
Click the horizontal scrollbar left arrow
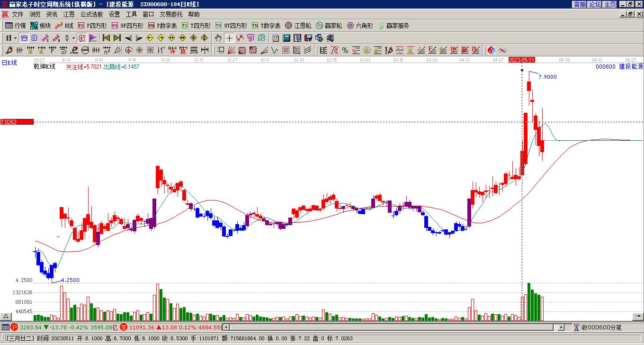coord(226,327)
